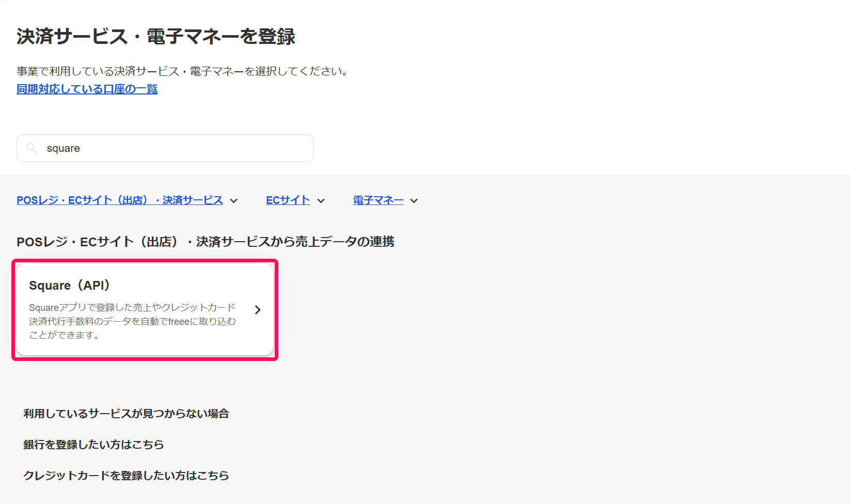The width and height of the screenshot is (851, 504).
Task: Click the POSレジ売上データの連携 section heading
Action: click(x=206, y=242)
